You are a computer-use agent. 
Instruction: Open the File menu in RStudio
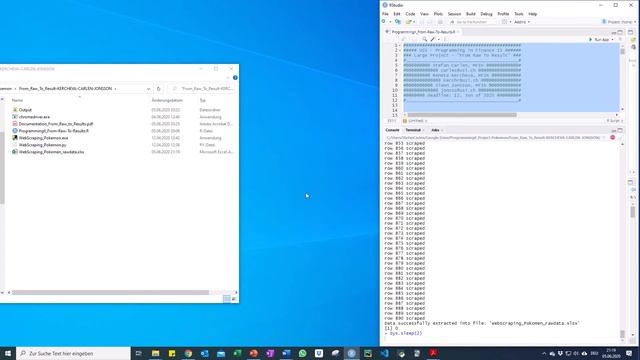pos(385,14)
